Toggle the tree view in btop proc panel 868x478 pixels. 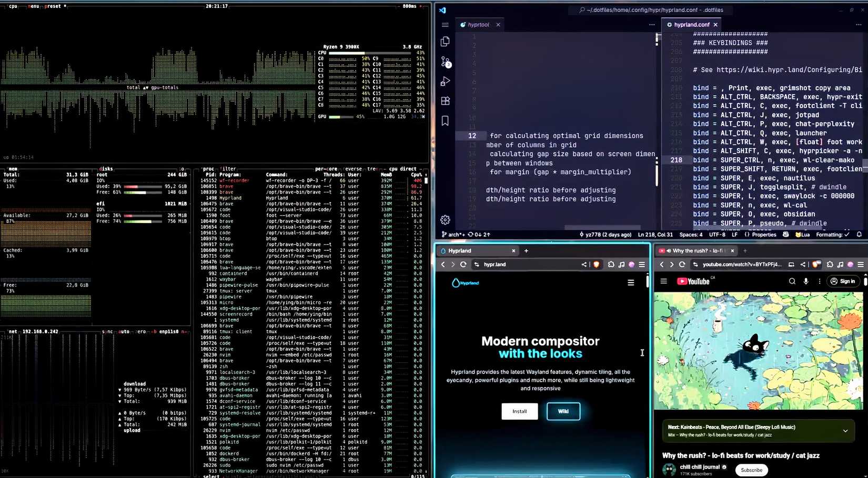tap(373, 169)
